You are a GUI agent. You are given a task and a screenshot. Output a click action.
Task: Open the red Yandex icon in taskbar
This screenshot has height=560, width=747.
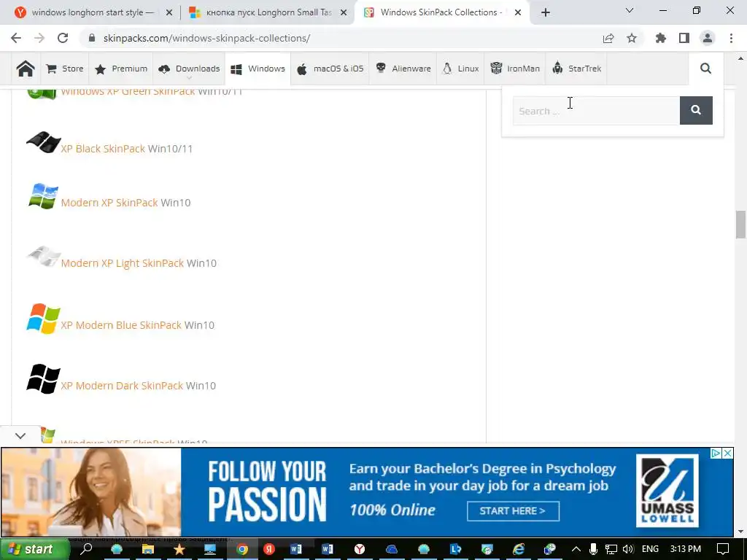tap(269, 549)
